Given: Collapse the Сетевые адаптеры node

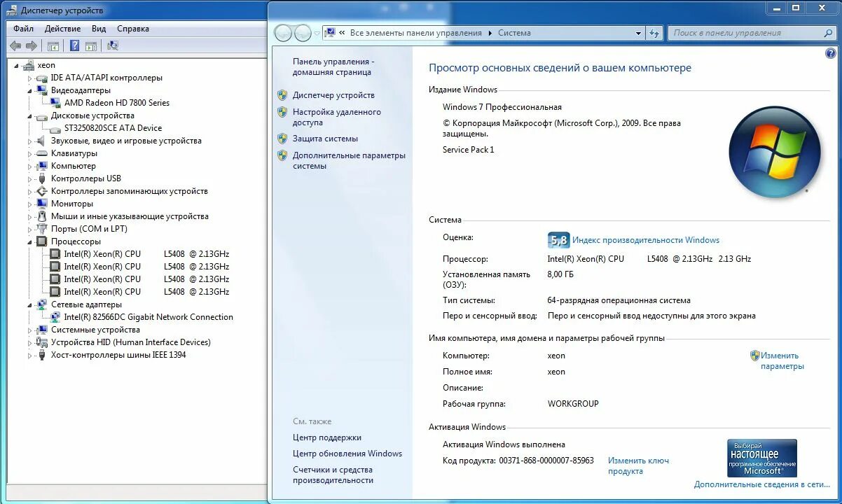Looking at the screenshot, I should tap(30, 304).
